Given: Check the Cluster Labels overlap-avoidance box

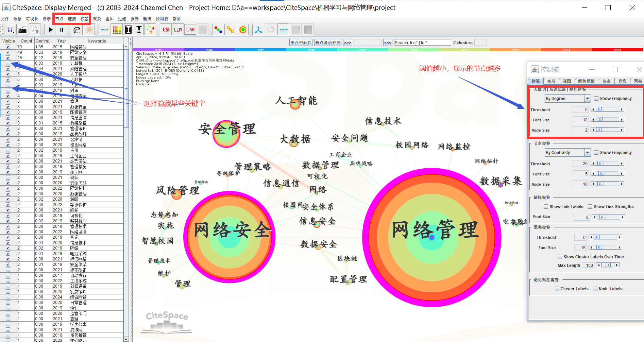Looking at the screenshot, I should click(x=557, y=289).
